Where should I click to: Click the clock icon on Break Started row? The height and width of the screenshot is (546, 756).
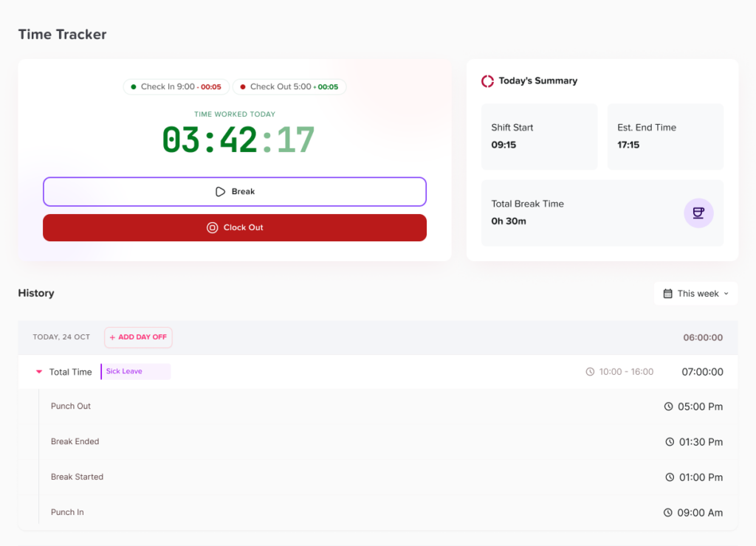pos(670,477)
